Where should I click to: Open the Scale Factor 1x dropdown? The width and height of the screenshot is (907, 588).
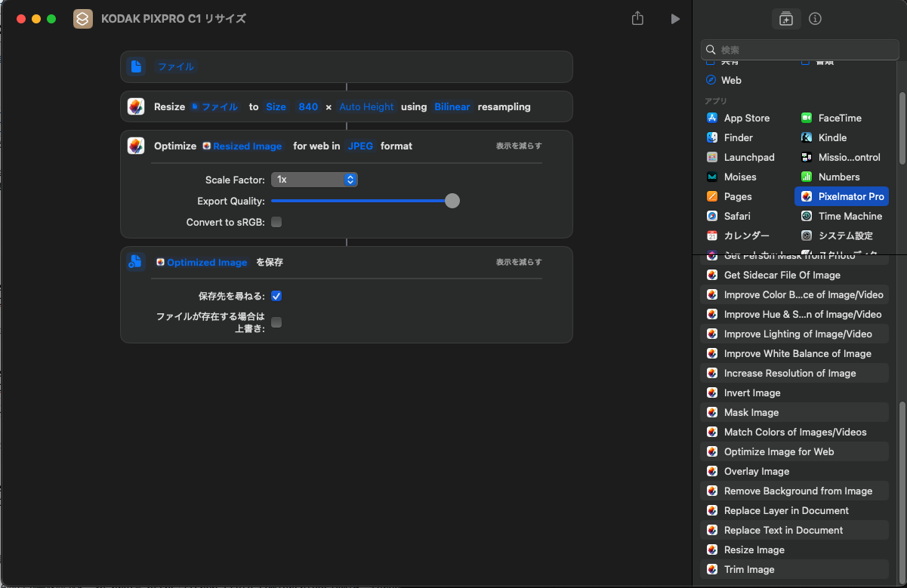click(x=314, y=180)
